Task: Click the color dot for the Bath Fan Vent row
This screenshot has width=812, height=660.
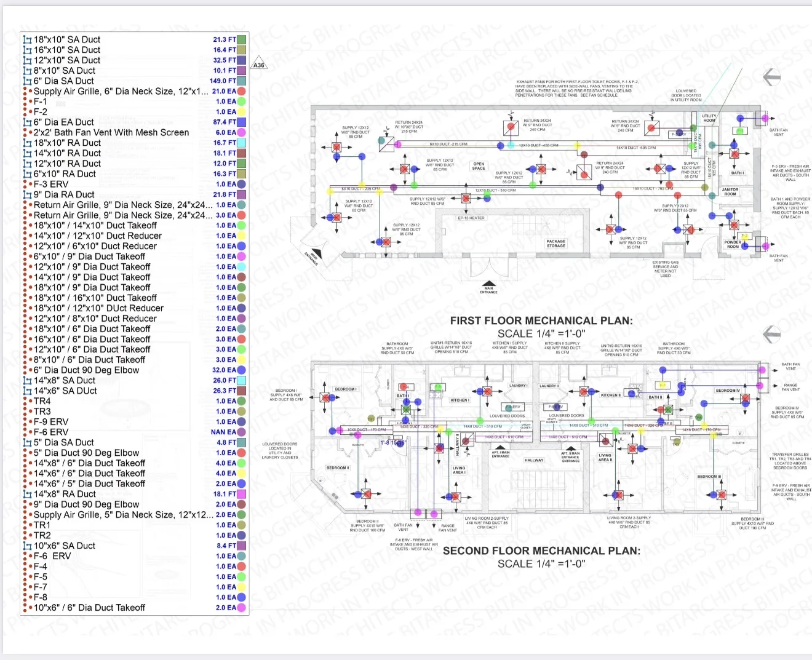Action: click(242, 132)
